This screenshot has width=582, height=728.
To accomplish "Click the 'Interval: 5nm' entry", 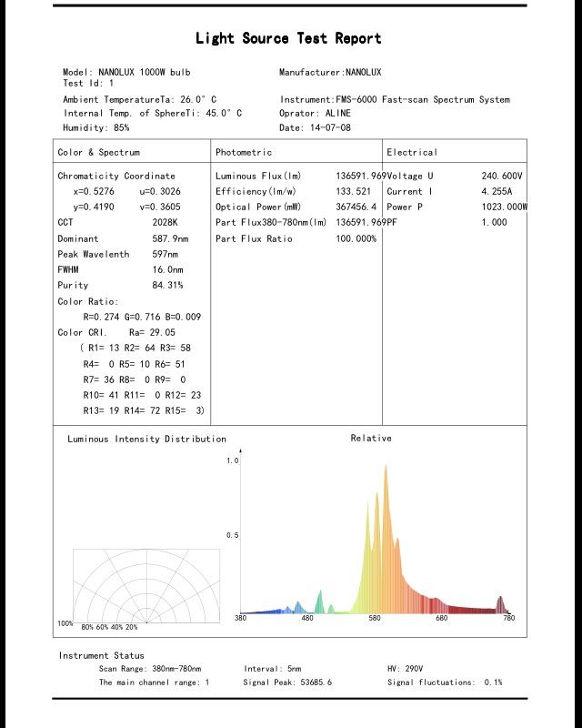I will [x=273, y=669].
